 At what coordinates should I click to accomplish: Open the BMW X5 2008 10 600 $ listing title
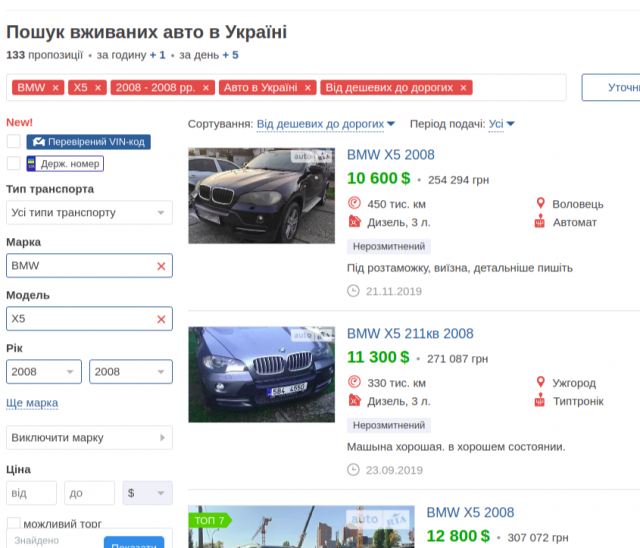pos(391,155)
